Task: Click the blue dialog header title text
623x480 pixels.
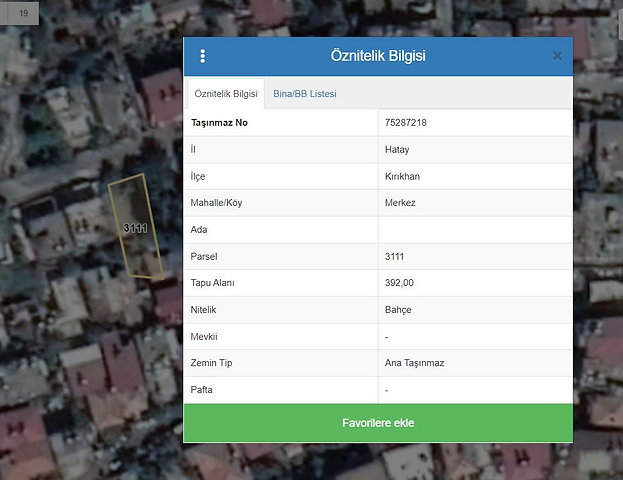Action: (378, 56)
